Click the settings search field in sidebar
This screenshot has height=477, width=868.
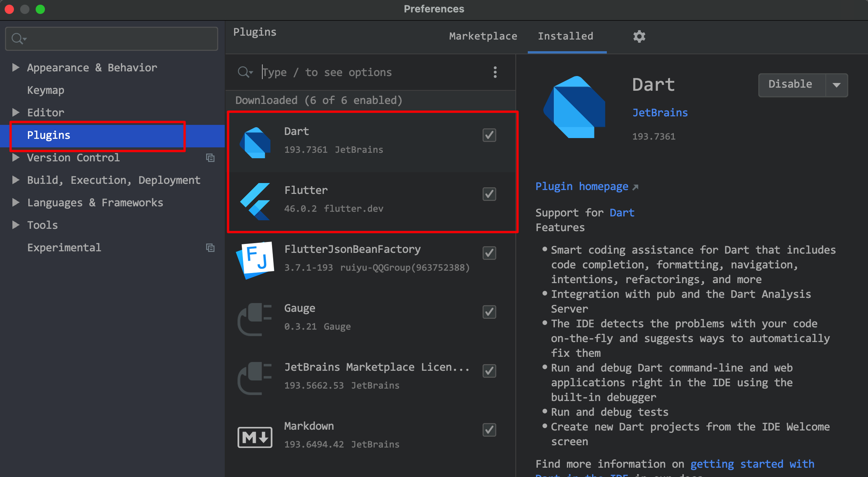[x=112, y=38]
